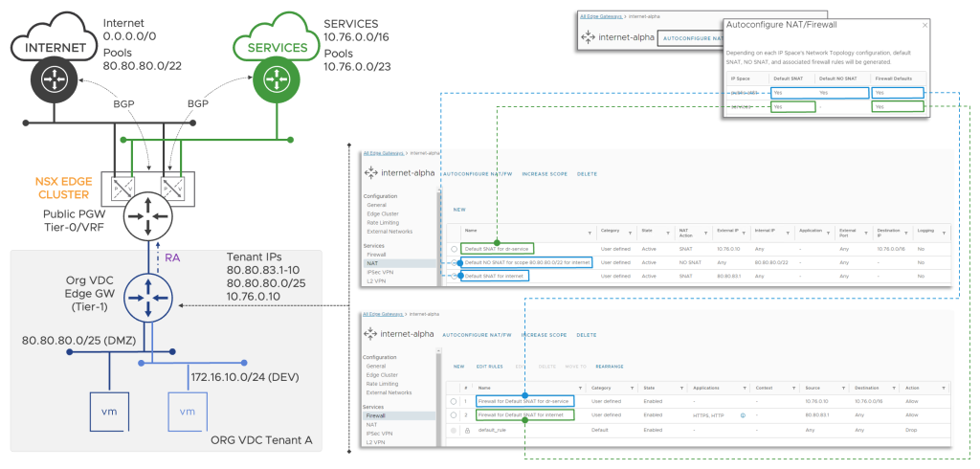Click REARRANGE in the Firewall panel
980x469 pixels.
pyautogui.click(x=610, y=367)
